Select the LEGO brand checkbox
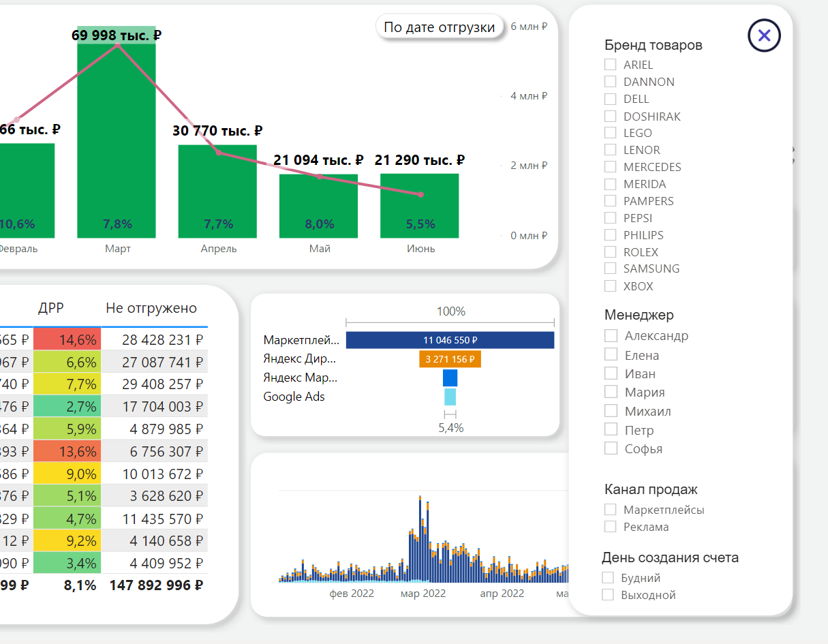This screenshot has height=644, width=828. coord(611,133)
